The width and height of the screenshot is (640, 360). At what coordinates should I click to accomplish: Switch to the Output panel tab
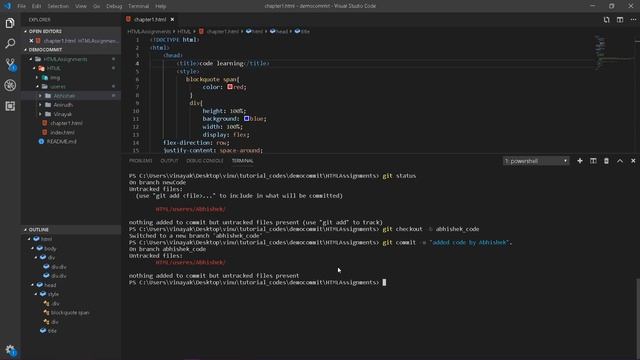pyautogui.click(x=169, y=161)
